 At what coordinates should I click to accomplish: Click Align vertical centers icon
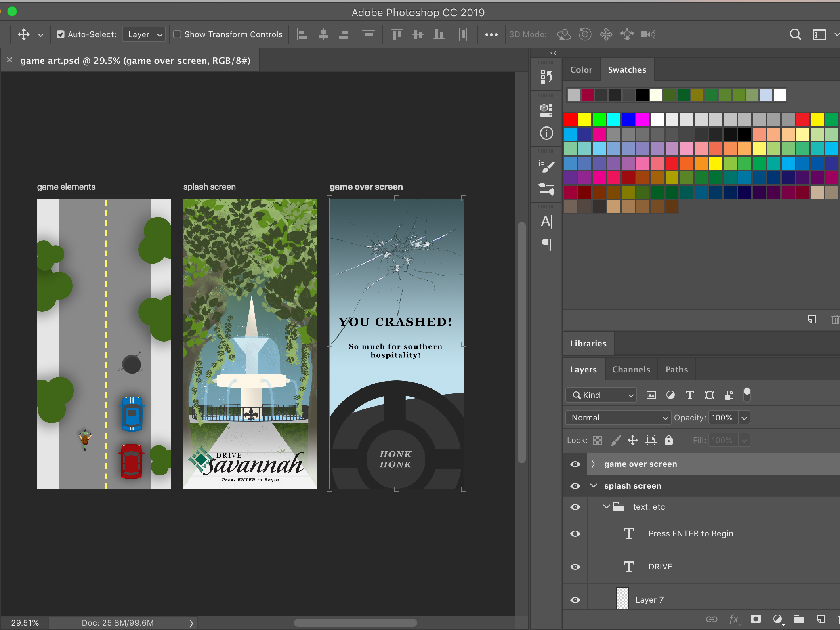coord(418,34)
